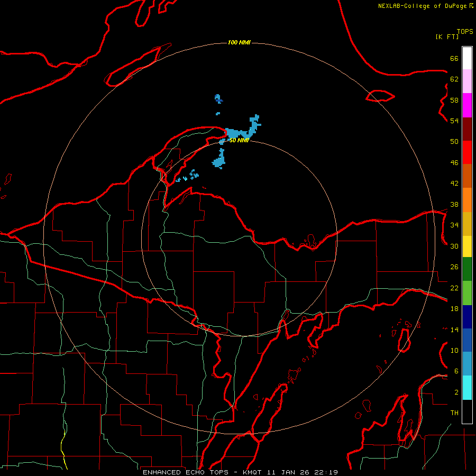The height and width of the screenshot is (476, 476).
Task: Click the [K FT] units label
Action: (x=447, y=36)
